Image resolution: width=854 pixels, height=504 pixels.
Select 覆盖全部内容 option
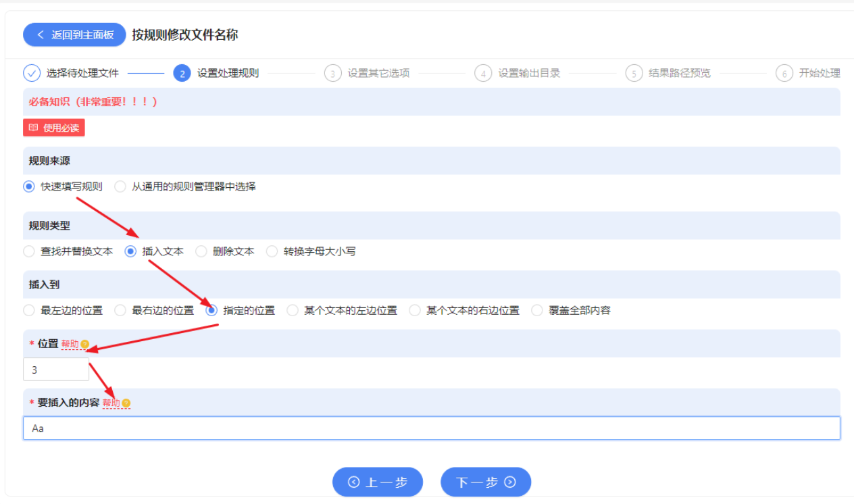click(x=571, y=311)
